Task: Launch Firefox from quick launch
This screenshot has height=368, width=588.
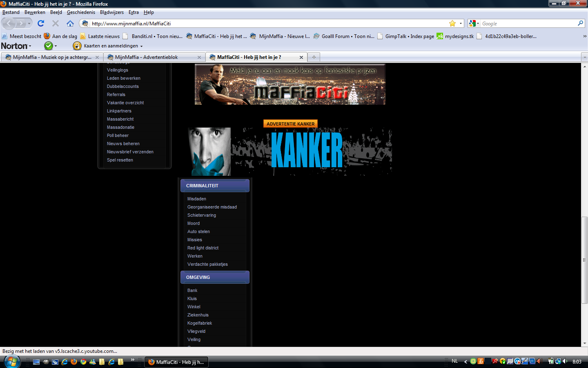Action: (x=74, y=362)
